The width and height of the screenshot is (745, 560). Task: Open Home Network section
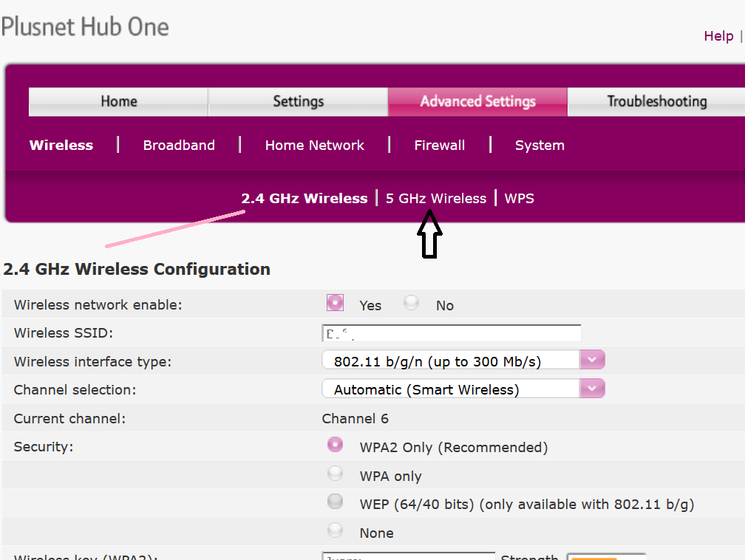tap(314, 146)
